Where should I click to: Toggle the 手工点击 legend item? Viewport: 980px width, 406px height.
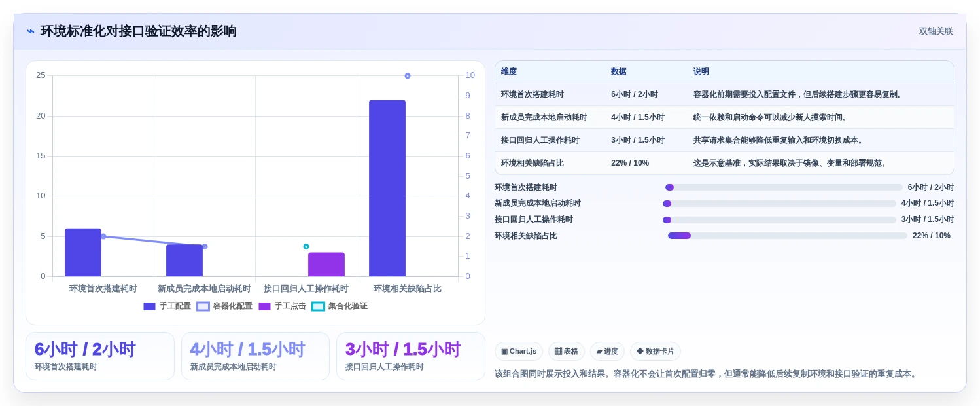pos(282,306)
